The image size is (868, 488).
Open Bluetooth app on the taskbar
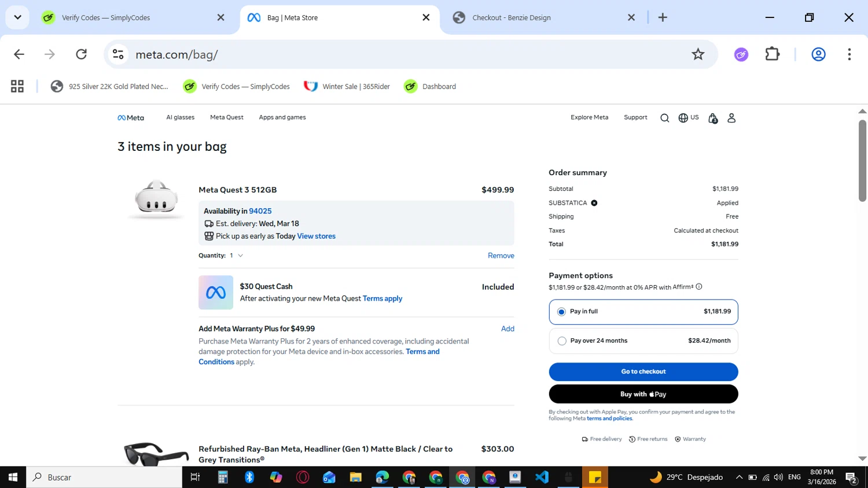(249, 477)
